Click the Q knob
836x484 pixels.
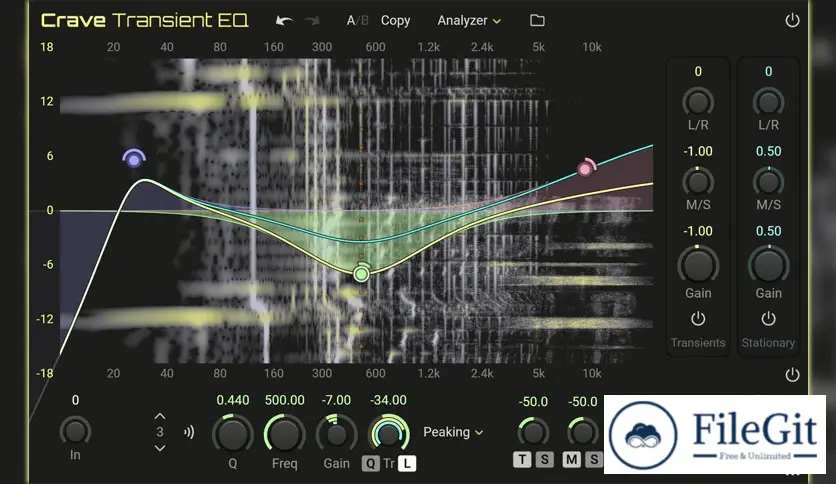(x=232, y=433)
